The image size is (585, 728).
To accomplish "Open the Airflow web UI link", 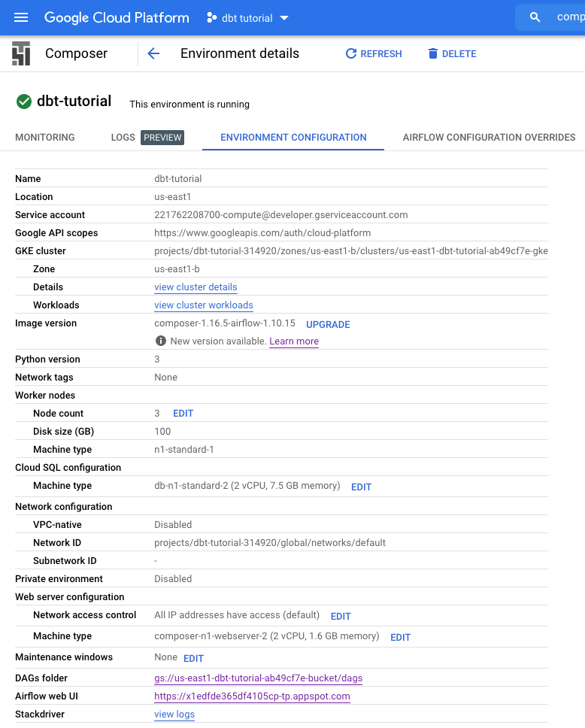I will [252, 696].
